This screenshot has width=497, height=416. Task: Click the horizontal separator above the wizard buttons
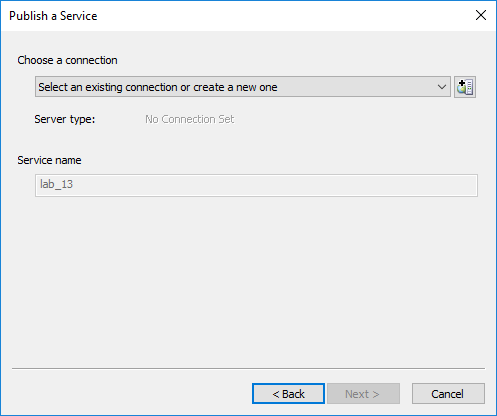[248, 368]
